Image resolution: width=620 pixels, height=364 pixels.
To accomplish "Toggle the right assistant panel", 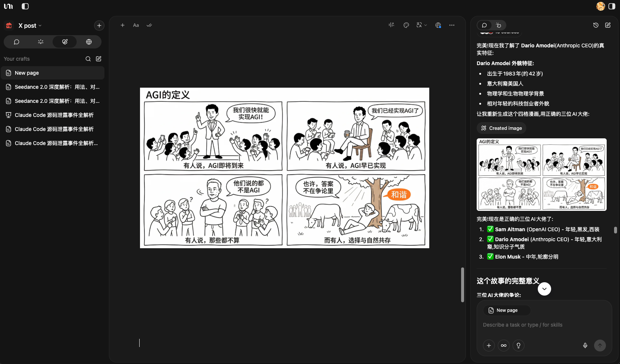I will [612, 6].
